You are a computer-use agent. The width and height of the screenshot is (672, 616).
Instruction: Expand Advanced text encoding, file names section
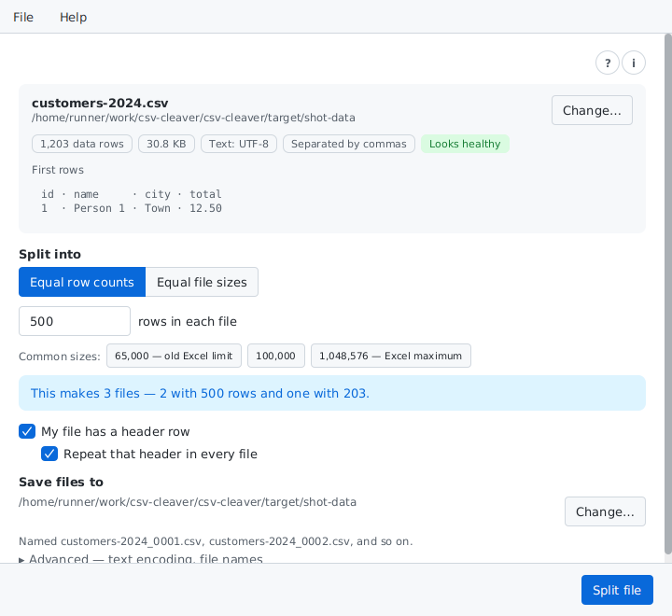click(141, 558)
